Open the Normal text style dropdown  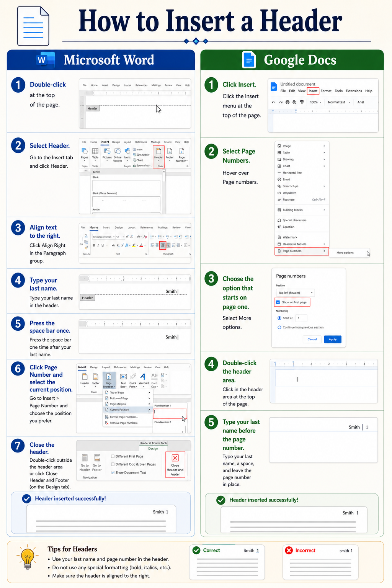tap(339, 102)
